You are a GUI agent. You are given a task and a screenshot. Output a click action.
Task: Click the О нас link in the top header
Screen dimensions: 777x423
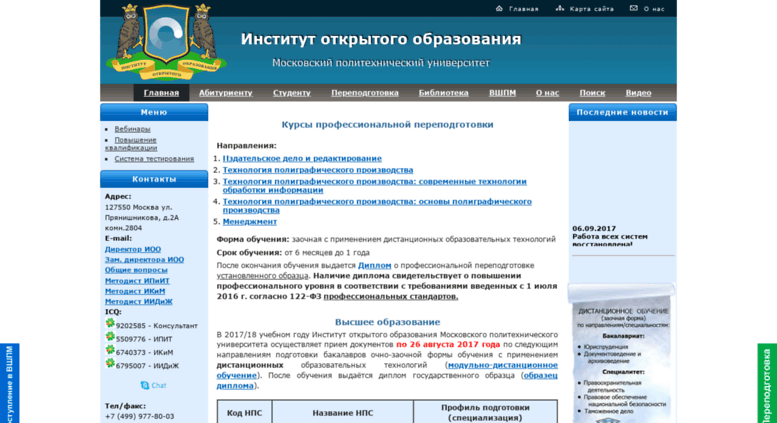(654, 9)
